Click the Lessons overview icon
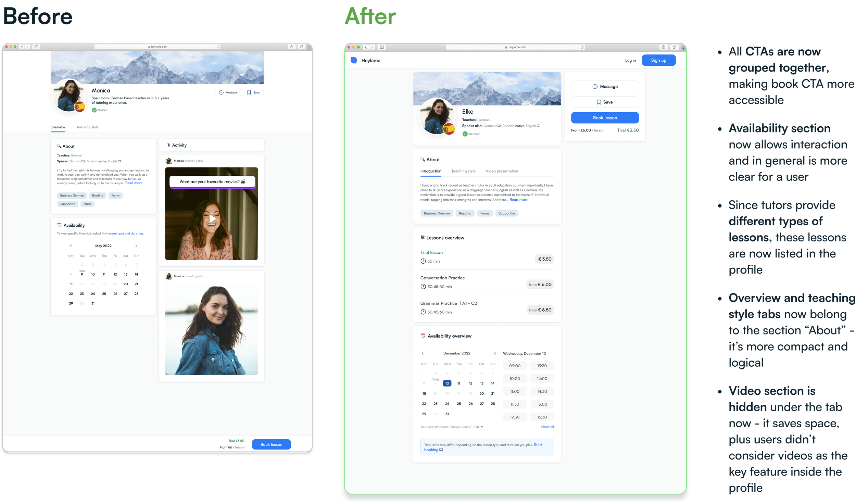 coord(422,238)
